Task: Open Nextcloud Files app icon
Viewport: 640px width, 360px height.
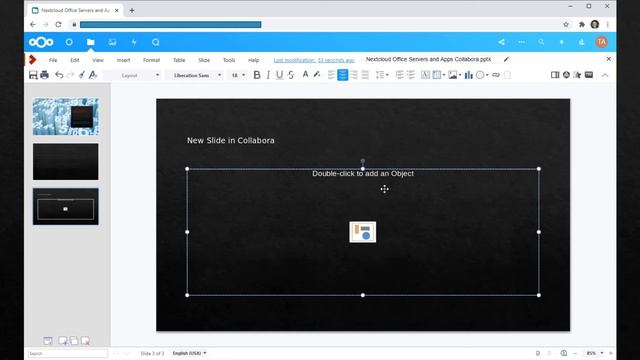Action: coord(91,42)
